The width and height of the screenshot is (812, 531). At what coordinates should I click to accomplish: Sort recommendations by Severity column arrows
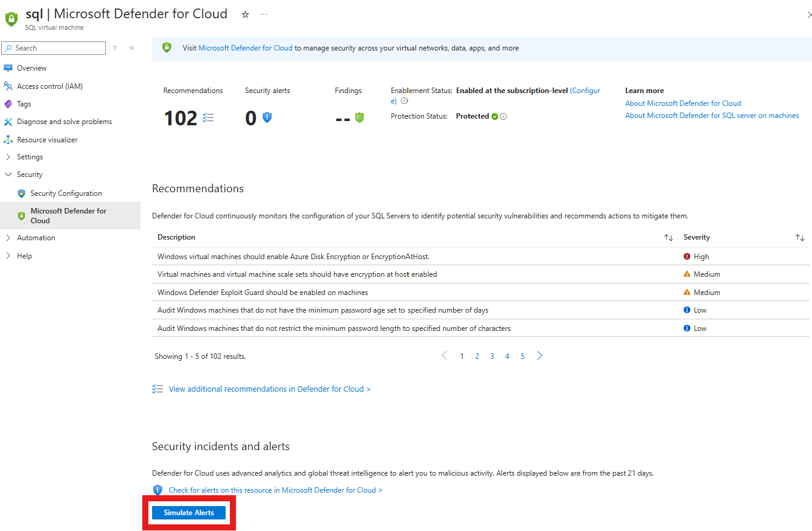[x=800, y=238]
